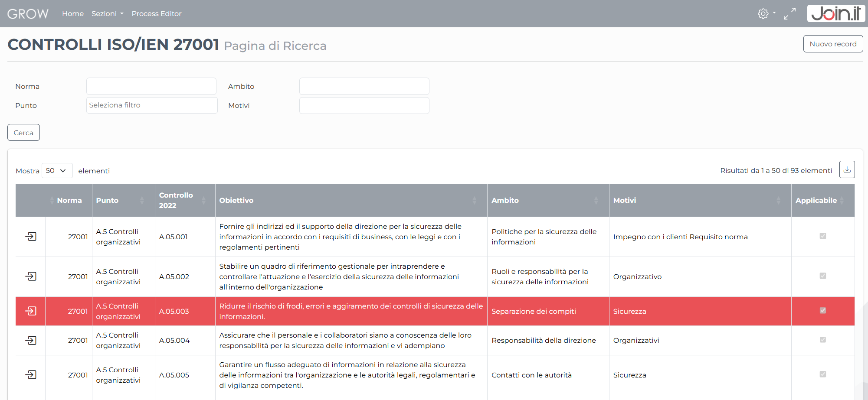Go to Home in navbar

(x=73, y=14)
